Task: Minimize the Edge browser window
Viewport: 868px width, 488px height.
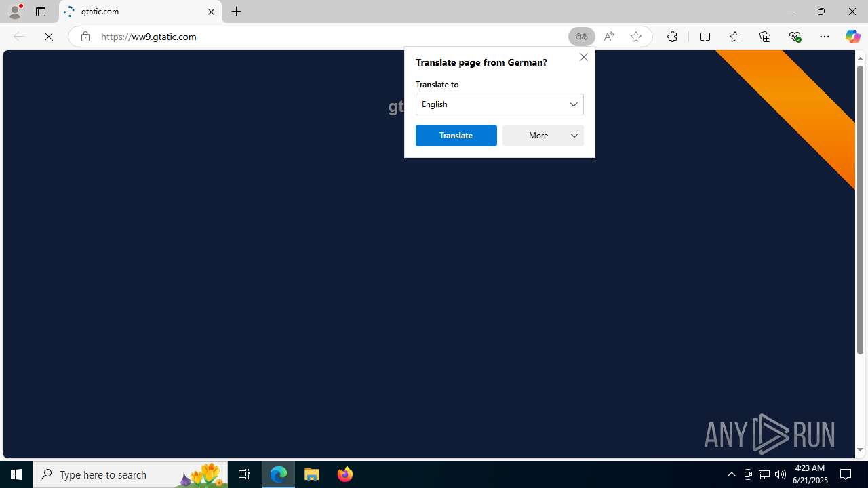Action: (790, 12)
